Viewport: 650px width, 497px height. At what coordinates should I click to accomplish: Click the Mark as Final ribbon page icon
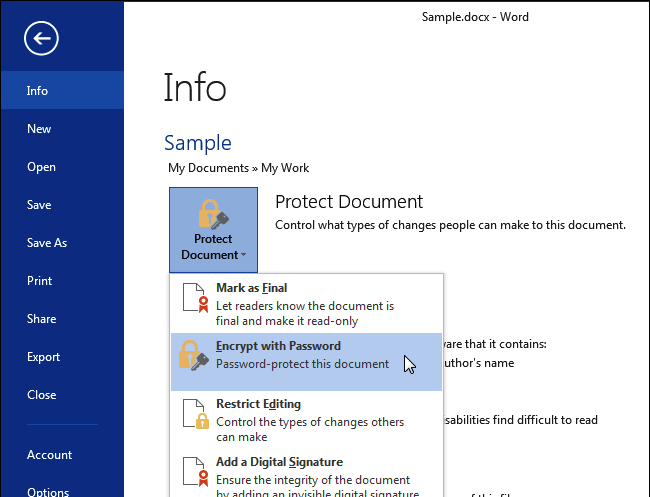tap(195, 298)
